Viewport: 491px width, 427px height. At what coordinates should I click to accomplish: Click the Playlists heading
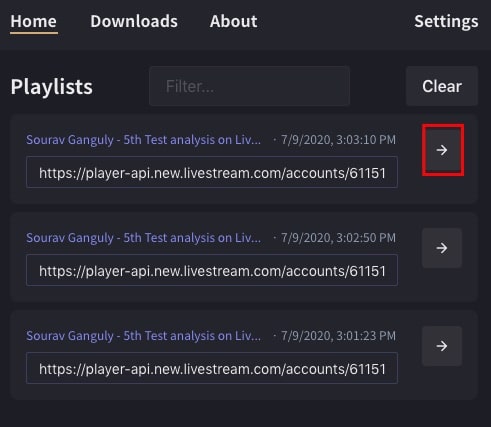(52, 87)
